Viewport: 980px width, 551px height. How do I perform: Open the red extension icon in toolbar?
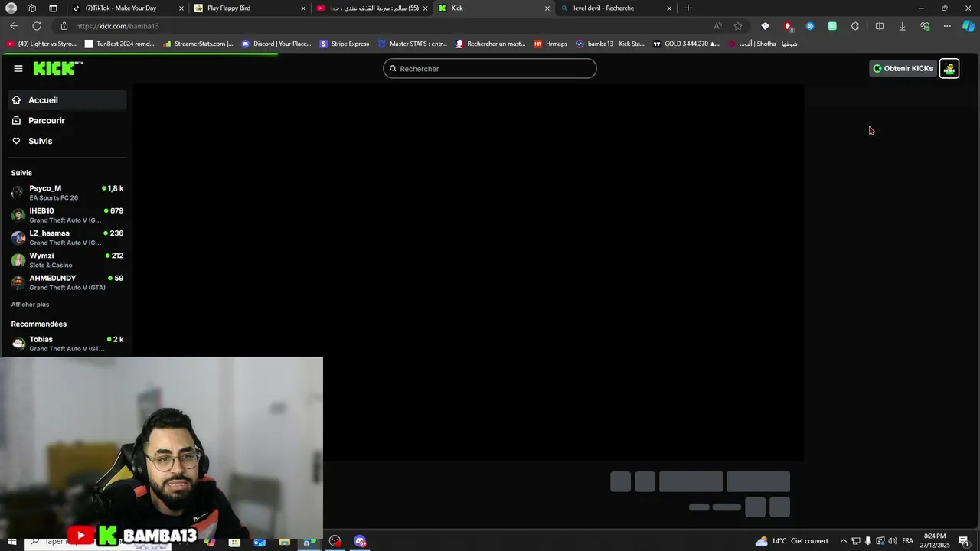pos(787,26)
